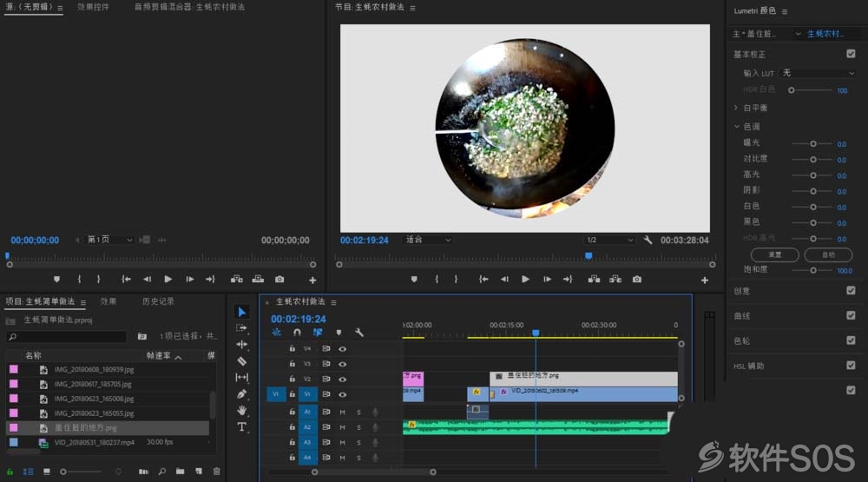The image size is (868, 482).
Task: Open Program Monitor panel menu
Action: point(412,8)
